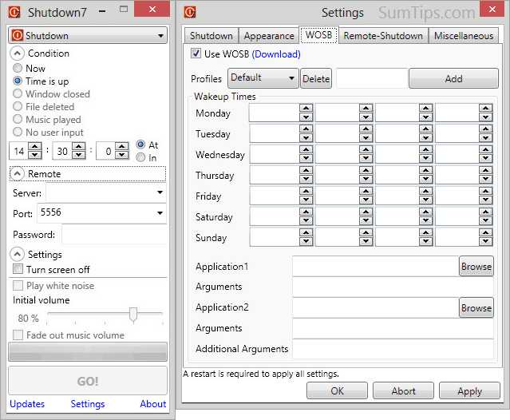This screenshot has width=510, height=420.
Task: Select the In radio option
Action: (x=141, y=158)
